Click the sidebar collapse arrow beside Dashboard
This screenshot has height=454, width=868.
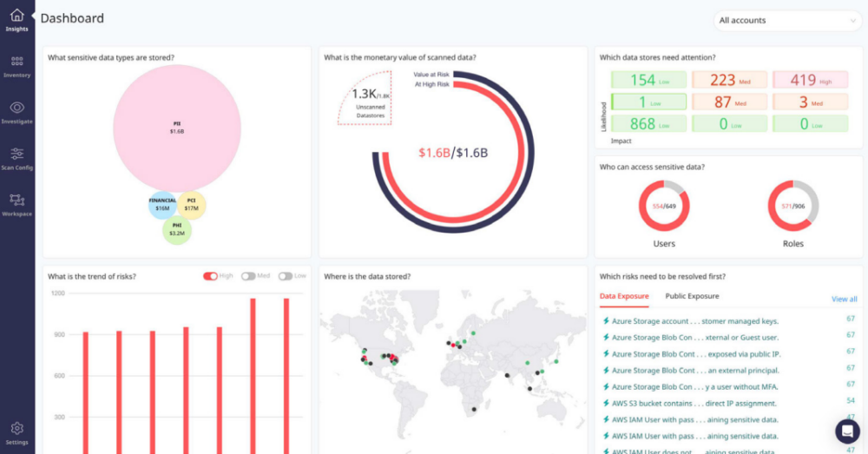coord(33,16)
